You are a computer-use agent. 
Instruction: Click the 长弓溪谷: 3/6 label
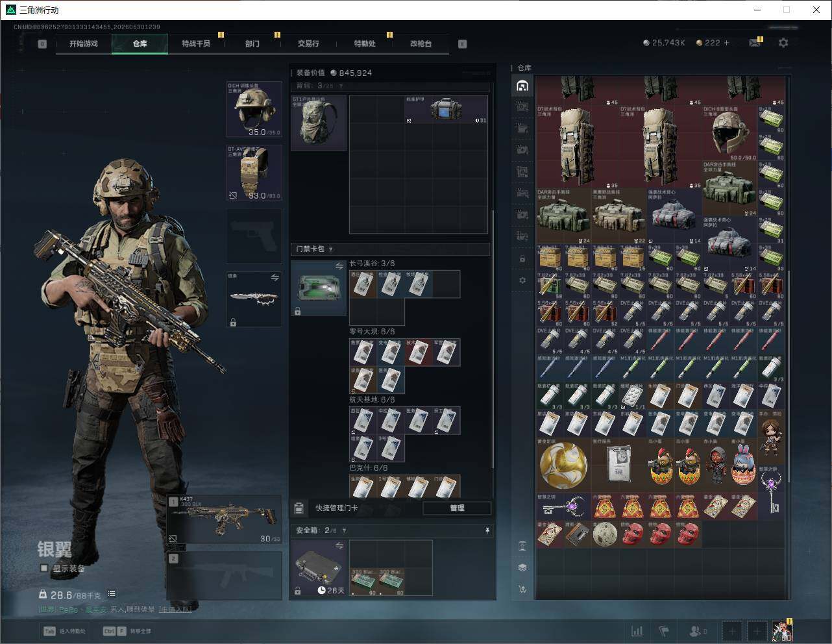coord(372,264)
